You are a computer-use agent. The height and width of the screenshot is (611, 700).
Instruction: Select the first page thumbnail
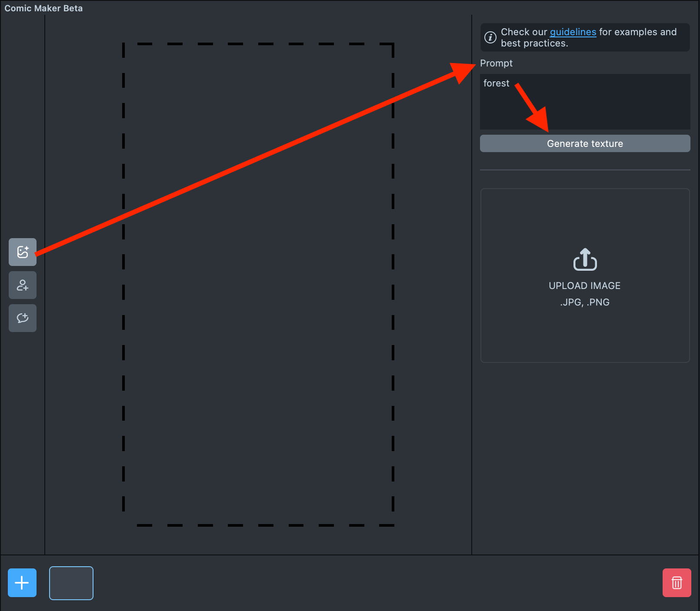click(x=71, y=583)
